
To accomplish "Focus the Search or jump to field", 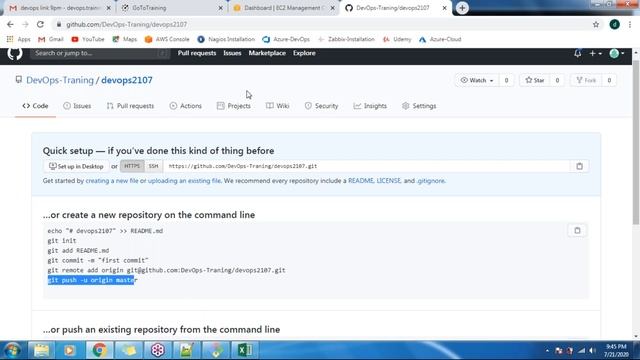I will pyautogui.click(x=100, y=53).
